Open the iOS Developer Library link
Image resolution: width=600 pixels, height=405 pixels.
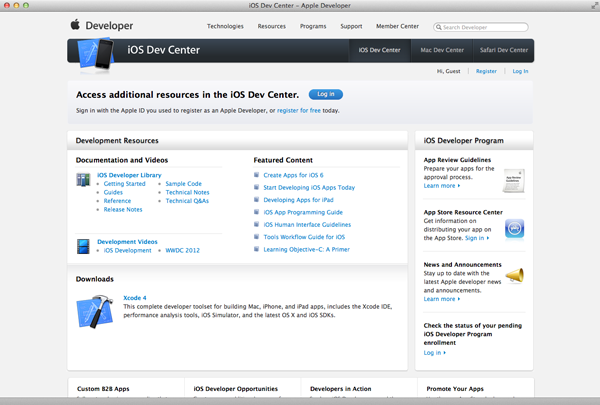click(x=129, y=175)
